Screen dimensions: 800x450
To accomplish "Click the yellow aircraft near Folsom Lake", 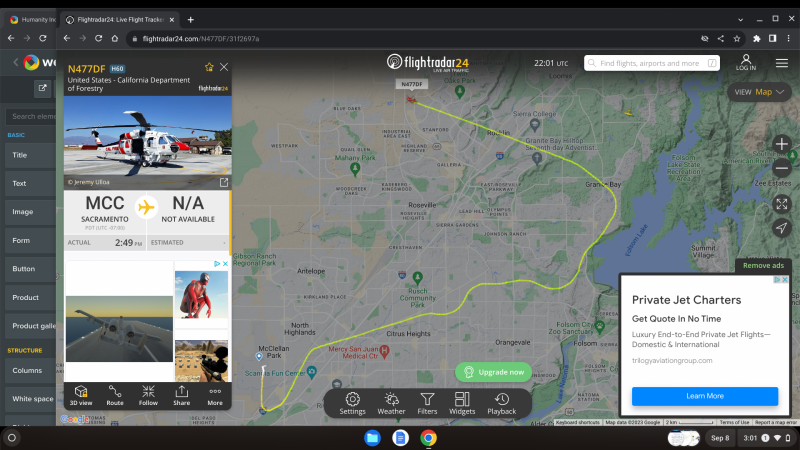I will [629, 113].
